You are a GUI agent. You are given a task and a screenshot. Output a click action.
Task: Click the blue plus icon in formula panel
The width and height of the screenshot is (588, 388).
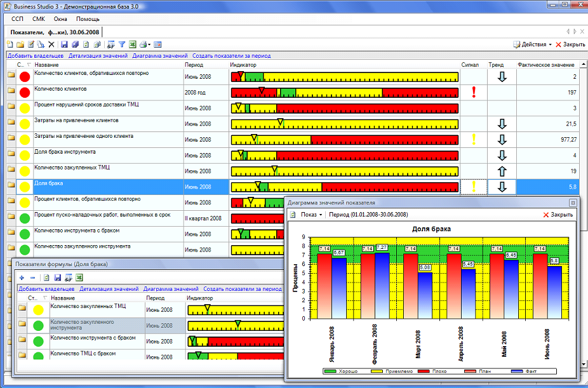22,278
